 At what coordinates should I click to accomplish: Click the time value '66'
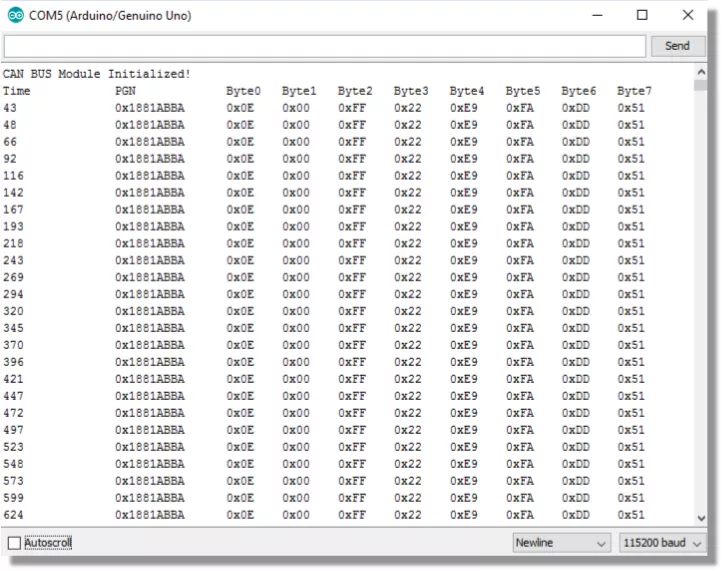10,142
